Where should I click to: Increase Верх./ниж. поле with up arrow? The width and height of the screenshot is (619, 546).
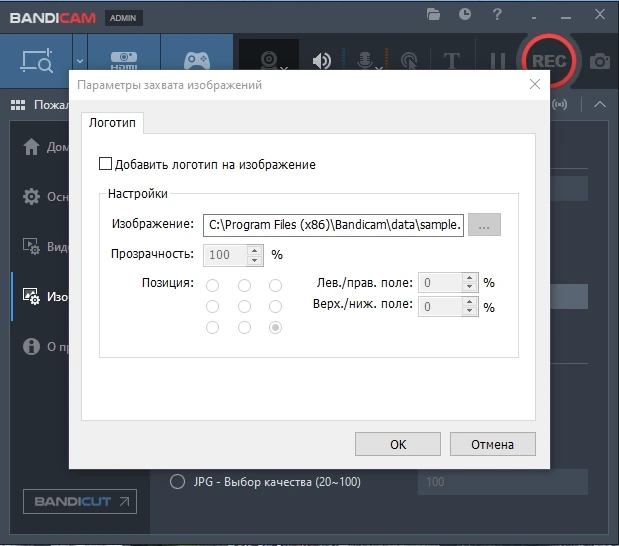[x=469, y=302]
